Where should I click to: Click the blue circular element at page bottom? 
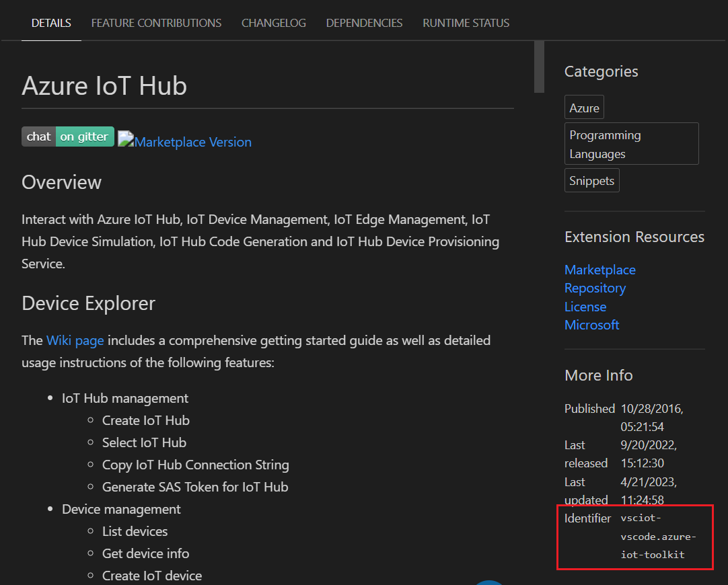[x=488, y=582]
